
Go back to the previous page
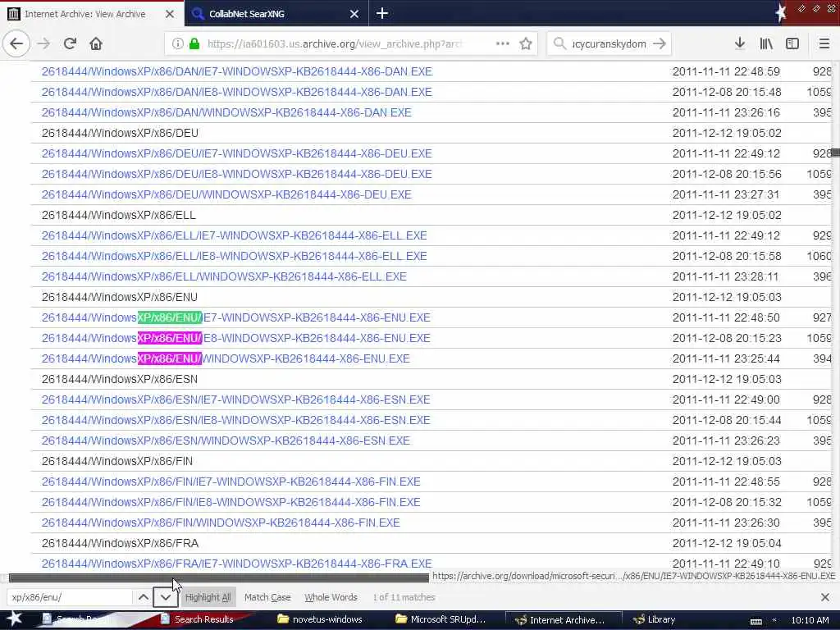click(x=16, y=43)
